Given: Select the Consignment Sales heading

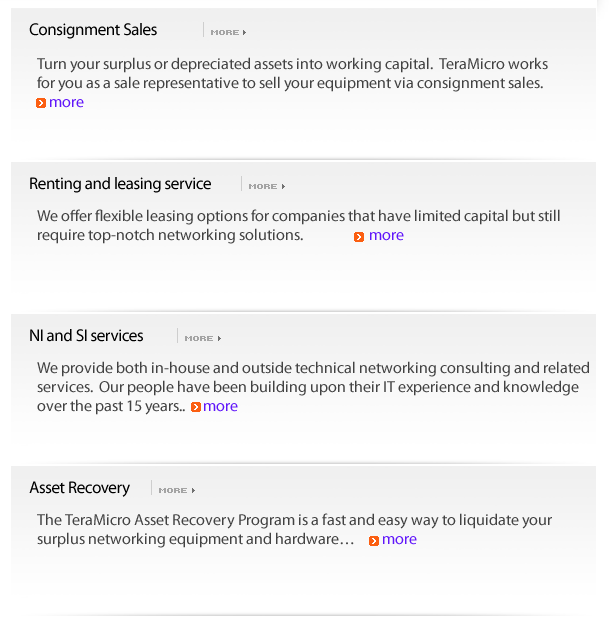Looking at the screenshot, I should click(x=93, y=30).
